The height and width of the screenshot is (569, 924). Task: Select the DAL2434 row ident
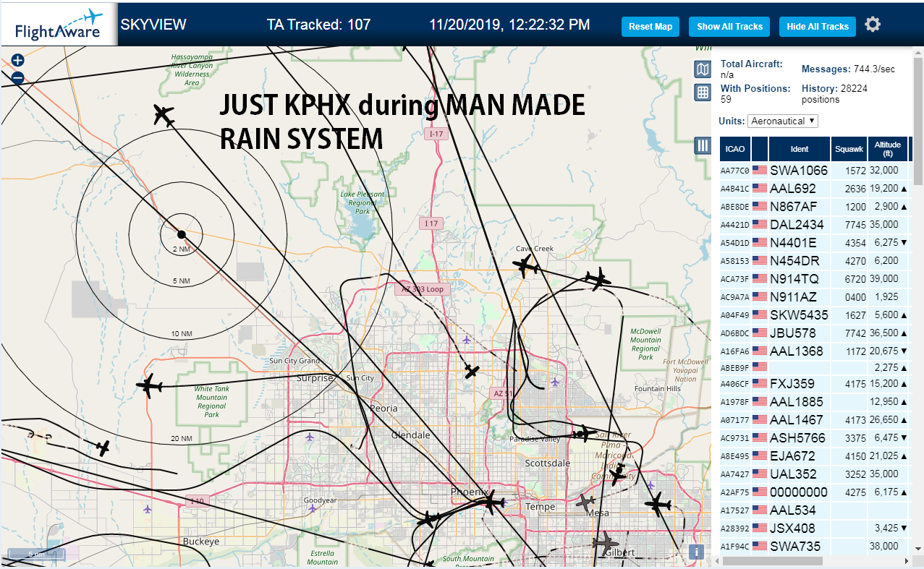[x=797, y=224]
